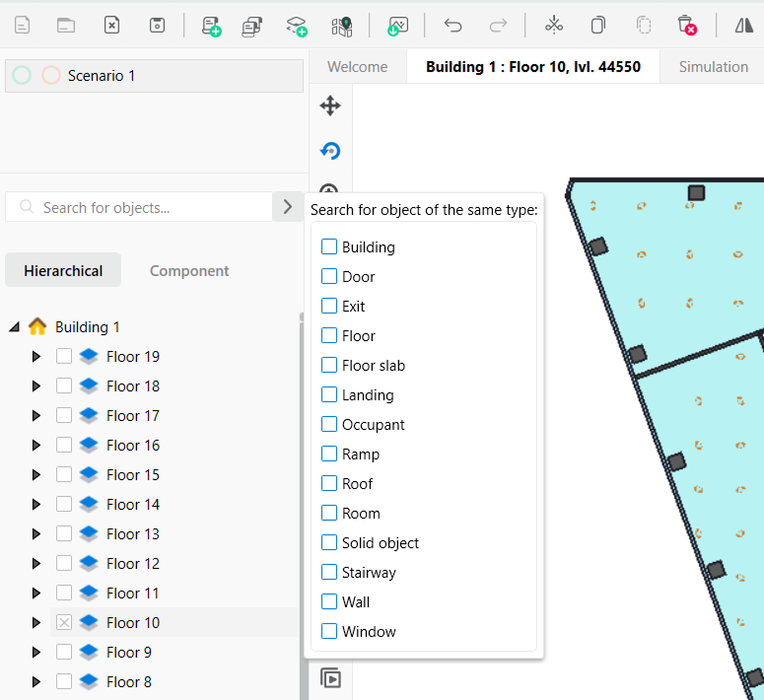The width and height of the screenshot is (764, 700).
Task: Select Floor 16 in the tree
Action: pos(133,445)
